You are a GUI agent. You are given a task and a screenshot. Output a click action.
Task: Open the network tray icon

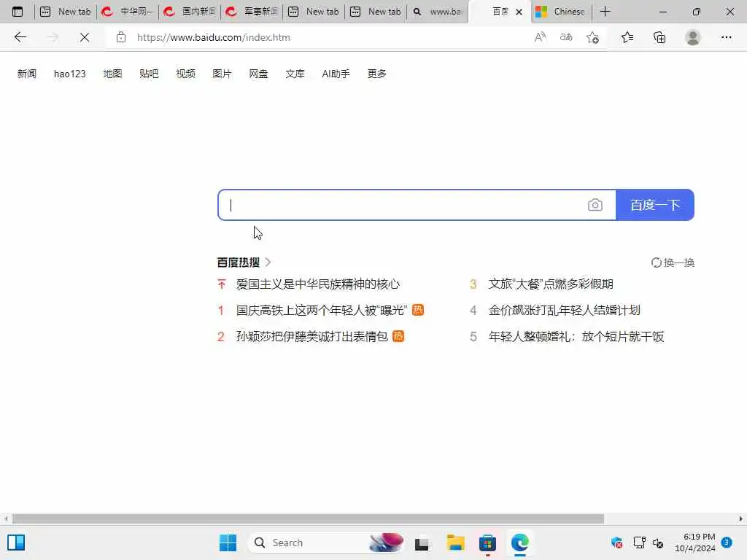coord(639,542)
